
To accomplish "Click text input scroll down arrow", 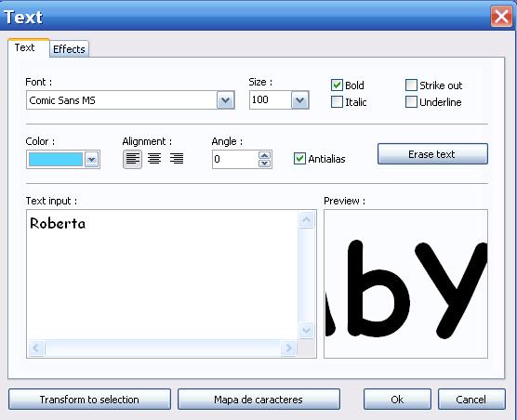I will pos(306,330).
